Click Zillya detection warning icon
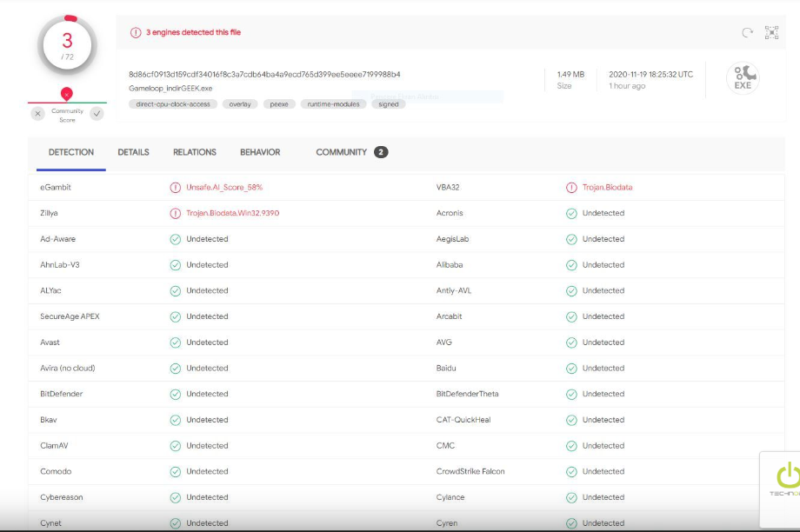Image resolution: width=800 pixels, height=532 pixels. [175, 213]
